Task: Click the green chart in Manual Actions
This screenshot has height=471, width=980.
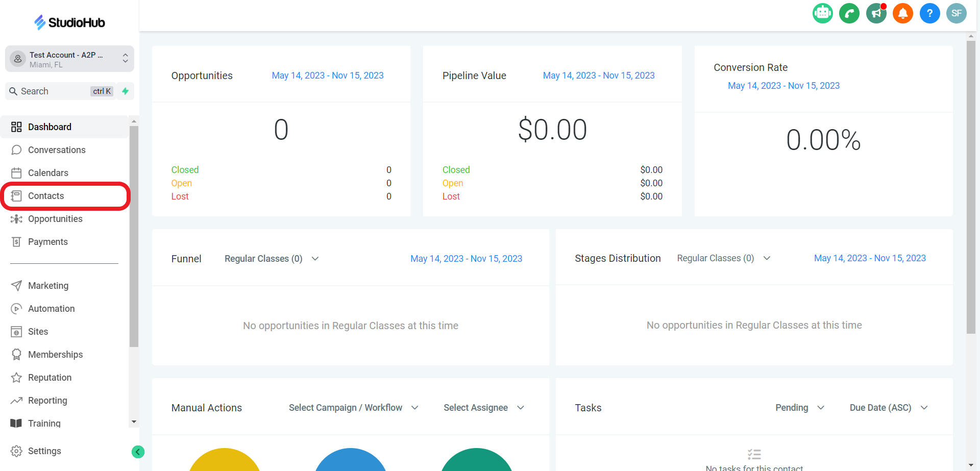Action: pos(477,459)
